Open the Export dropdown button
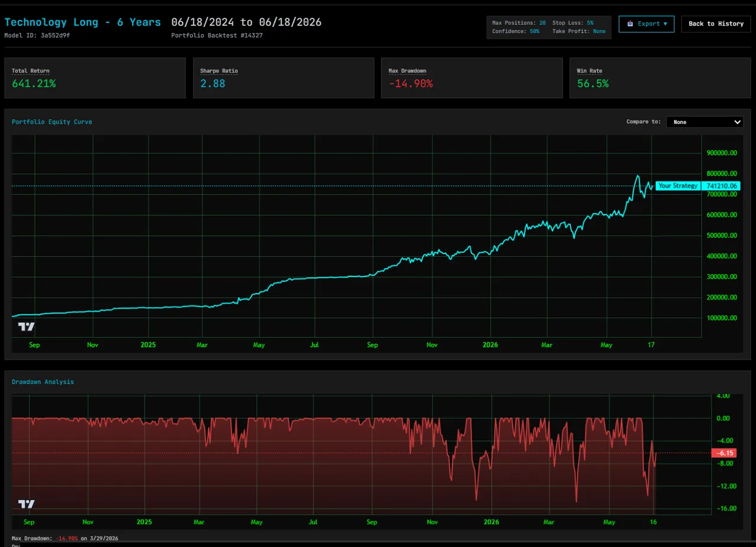Screen dimensions: 756x547 tap(646, 24)
